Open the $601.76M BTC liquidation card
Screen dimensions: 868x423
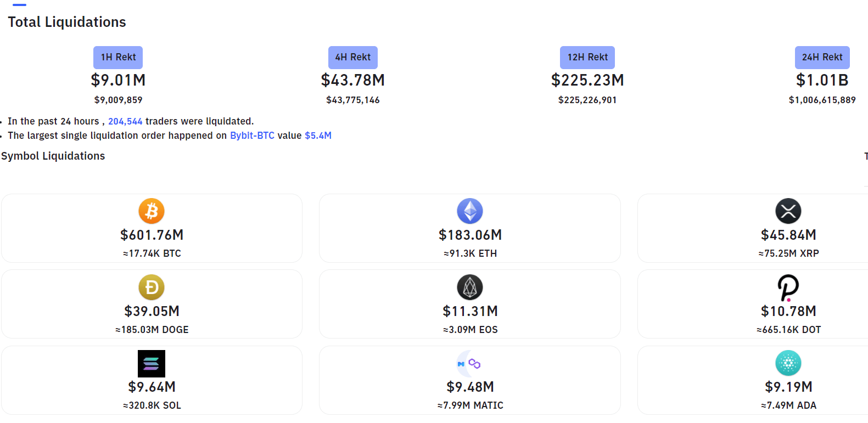tap(152, 228)
